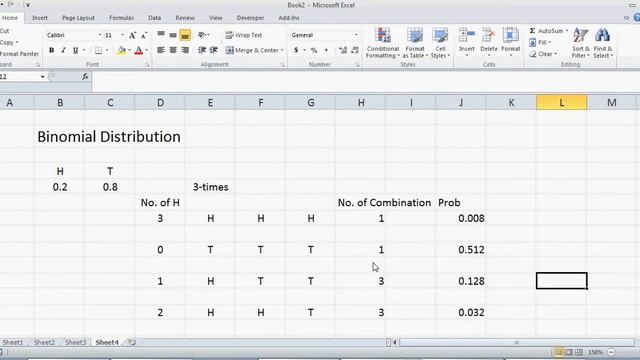Open the font size dropdown
Image resolution: width=640 pixels, height=360 pixels.
(x=122, y=35)
